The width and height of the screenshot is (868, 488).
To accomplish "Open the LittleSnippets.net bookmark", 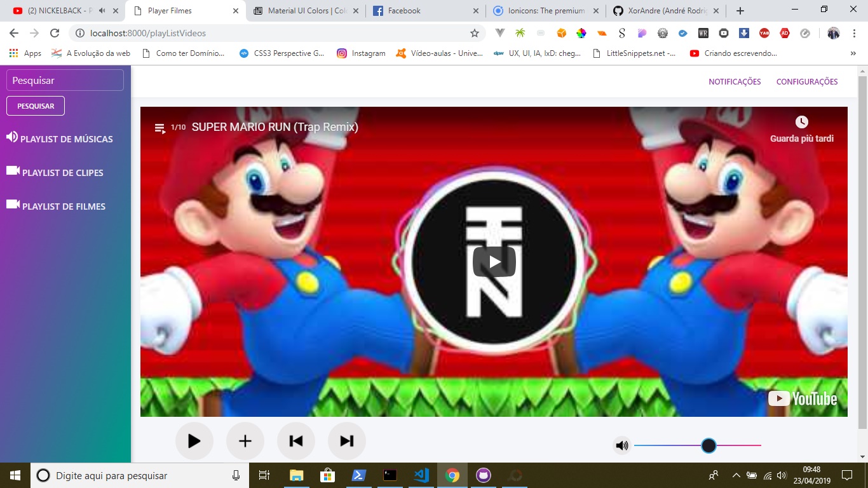I will 633,53.
